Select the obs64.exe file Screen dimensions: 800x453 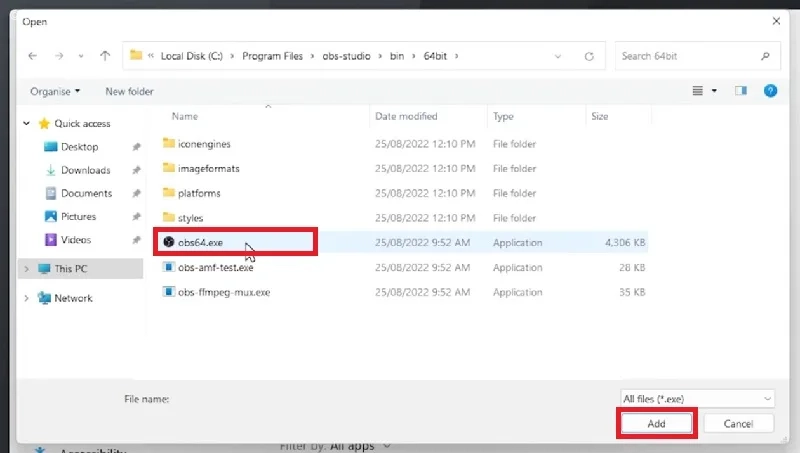coord(200,242)
